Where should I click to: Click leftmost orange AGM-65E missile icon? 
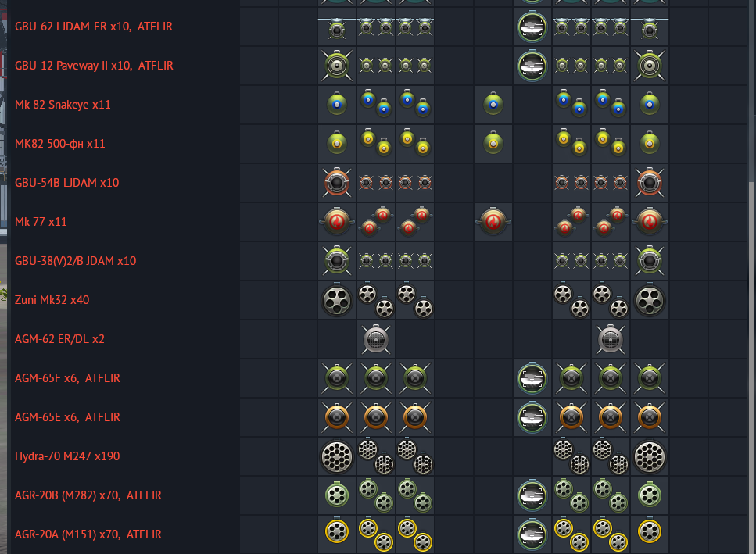[x=337, y=417]
